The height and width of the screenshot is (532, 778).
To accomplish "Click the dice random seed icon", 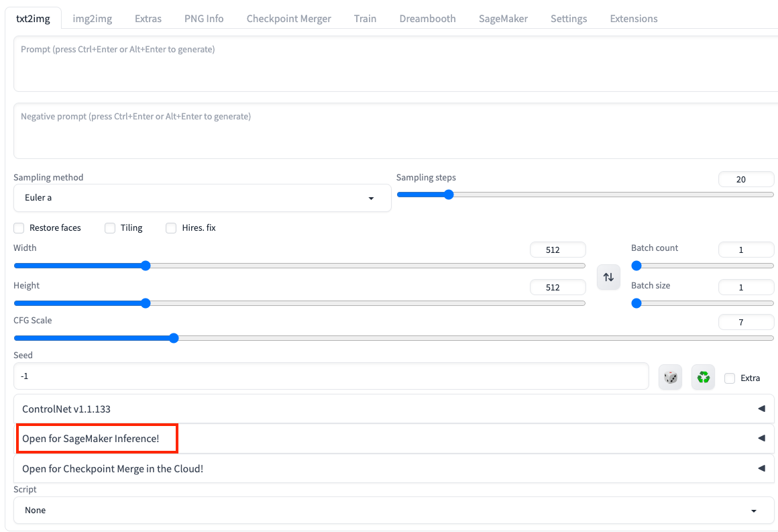I will pyautogui.click(x=670, y=377).
